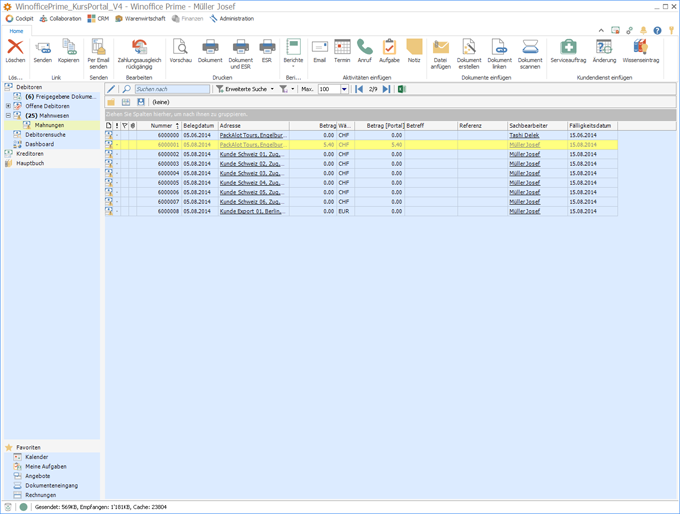Viewport: 680px width, 514px height.
Task: Create a Serviceauftrag service order
Action: click(568, 47)
